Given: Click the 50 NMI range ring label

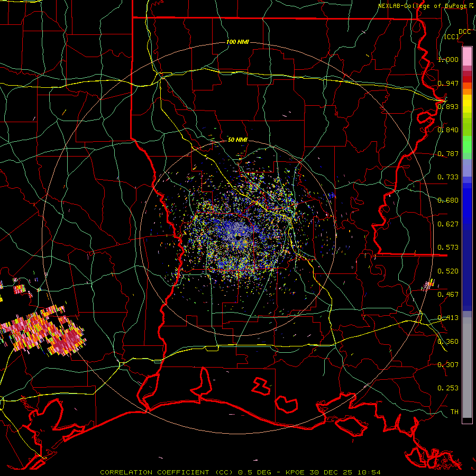Looking at the screenshot, I should (x=237, y=140).
